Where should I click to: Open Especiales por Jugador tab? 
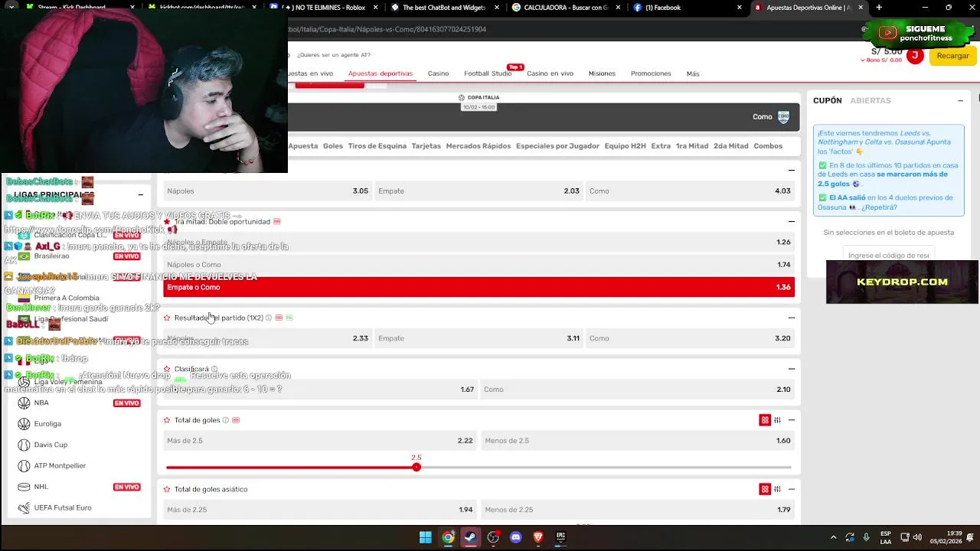pos(557,146)
